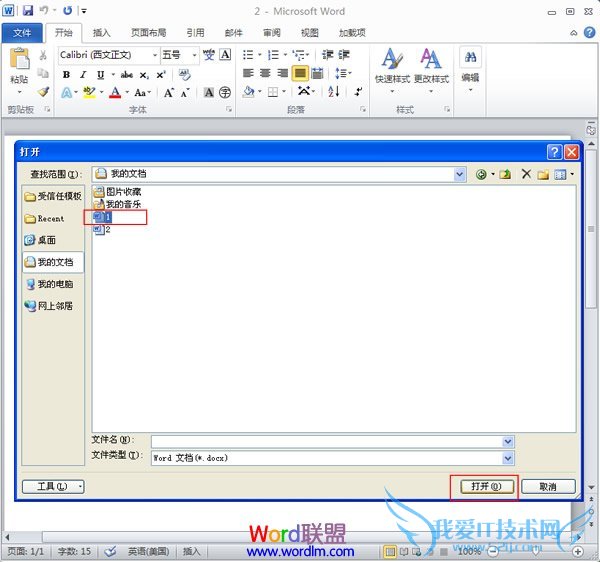Click the Views icon in Open dialog

[x=560, y=175]
